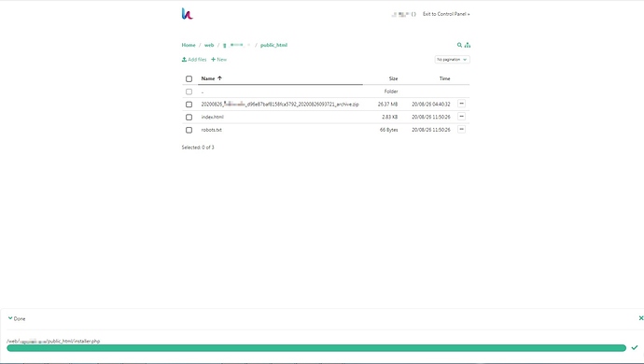The width and height of the screenshot is (644, 364).
Task: Select the archive.zip file checkbox
Action: tap(189, 105)
